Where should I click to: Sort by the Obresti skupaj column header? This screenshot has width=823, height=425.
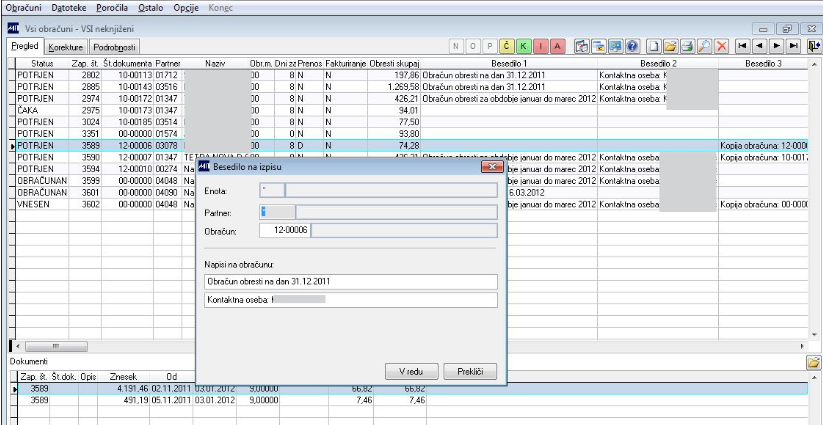(x=394, y=63)
